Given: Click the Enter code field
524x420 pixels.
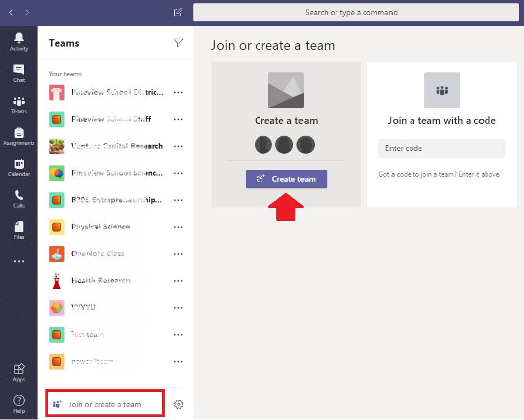Looking at the screenshot, I should (x=442, y=149).
